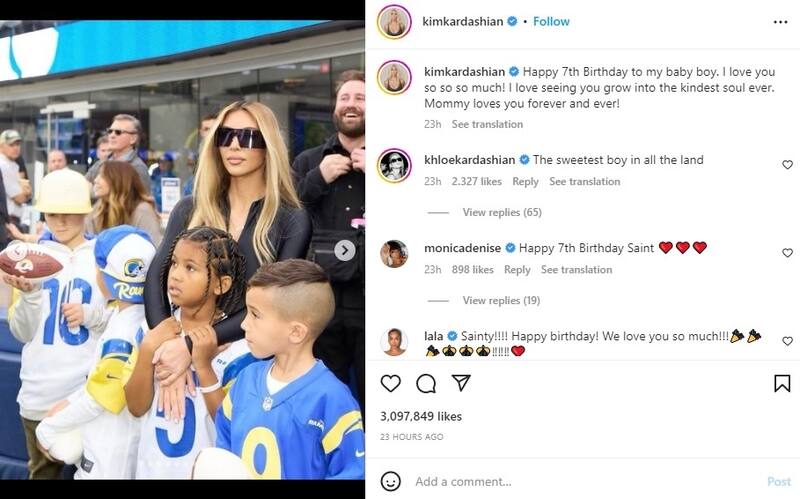Open the emoji picker smiley icon
The image size is (800, 499).
pos(391,481)
